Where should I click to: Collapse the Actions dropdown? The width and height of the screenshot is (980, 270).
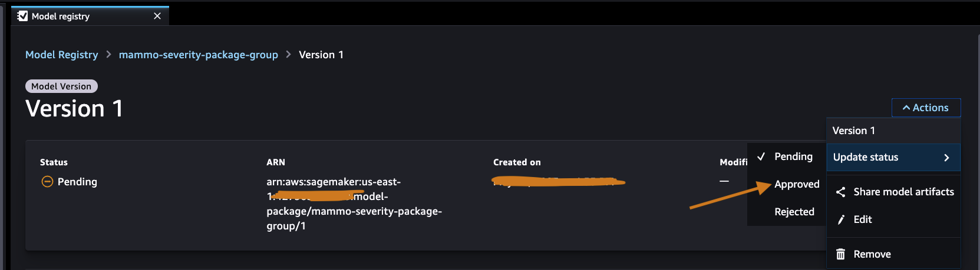click(926, 108)
